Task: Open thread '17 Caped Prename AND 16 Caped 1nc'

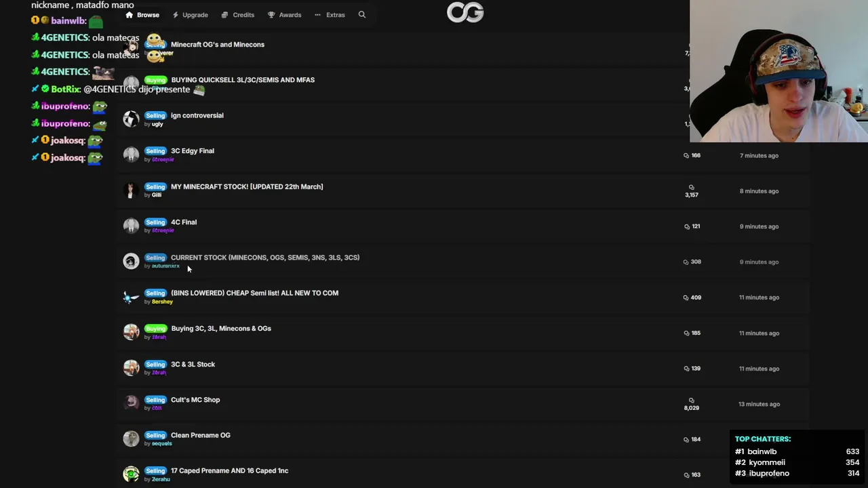Action: [229, 470]
